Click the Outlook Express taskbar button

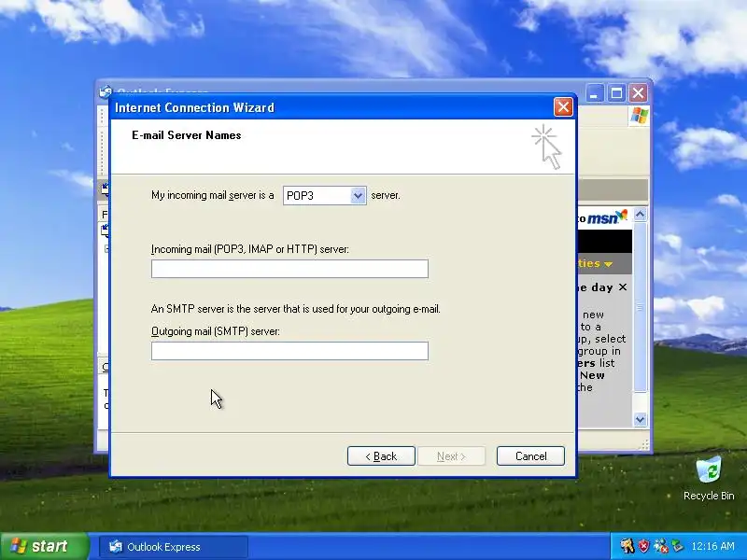point(174,547)
